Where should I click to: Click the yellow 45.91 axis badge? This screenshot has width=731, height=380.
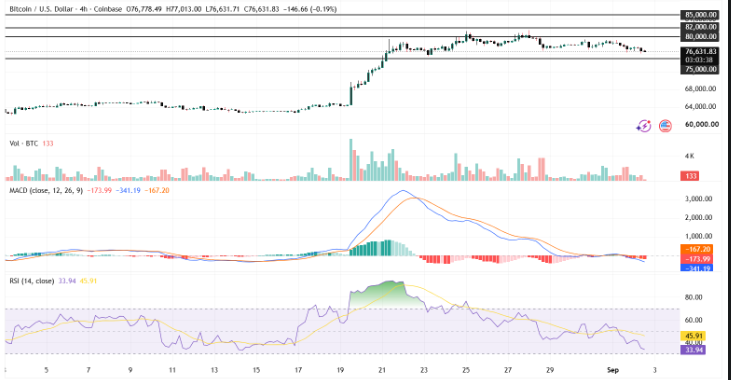pyautogui.click(x=693, y=336)
